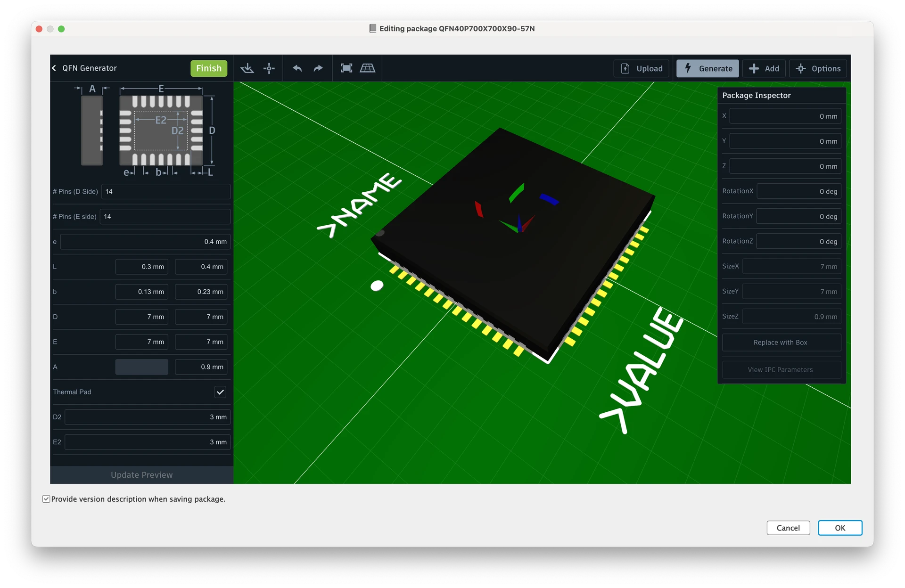Toggle the perspective grid icon
The image size is (905, 588).
(x=368, y=68)
